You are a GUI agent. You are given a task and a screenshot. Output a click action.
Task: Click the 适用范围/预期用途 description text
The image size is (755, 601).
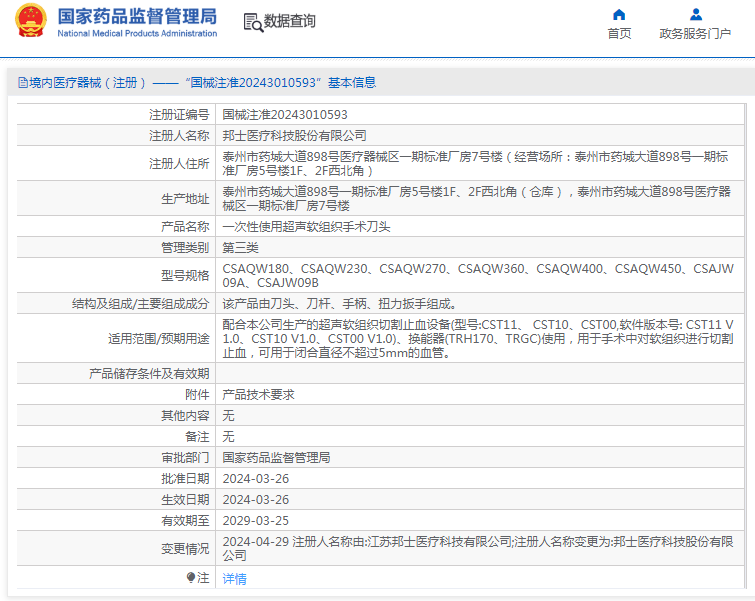[478, 339]
